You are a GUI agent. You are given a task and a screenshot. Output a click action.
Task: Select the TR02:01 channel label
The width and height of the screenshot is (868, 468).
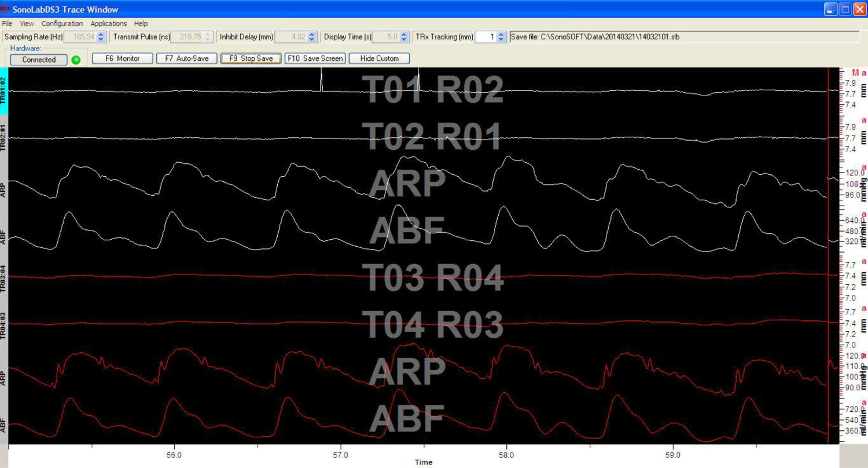(3, 138)
